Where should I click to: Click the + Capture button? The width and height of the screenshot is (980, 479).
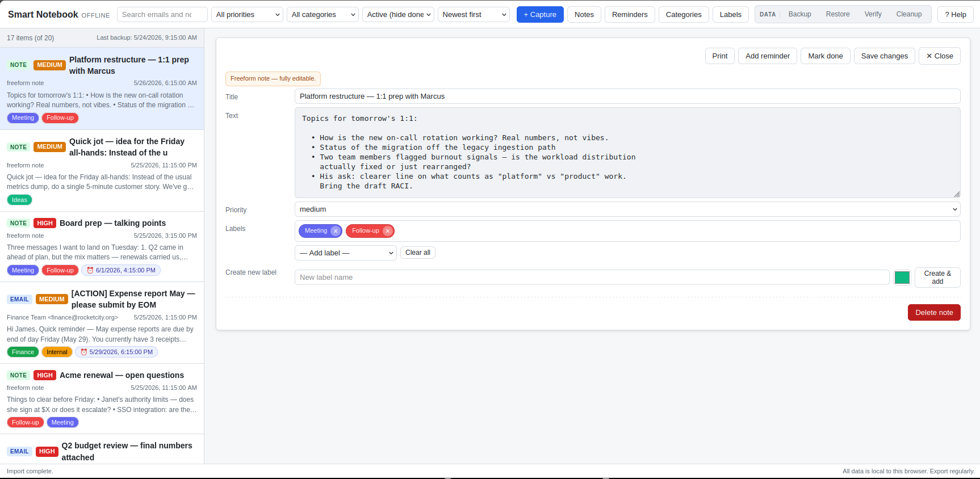[540, 15]
